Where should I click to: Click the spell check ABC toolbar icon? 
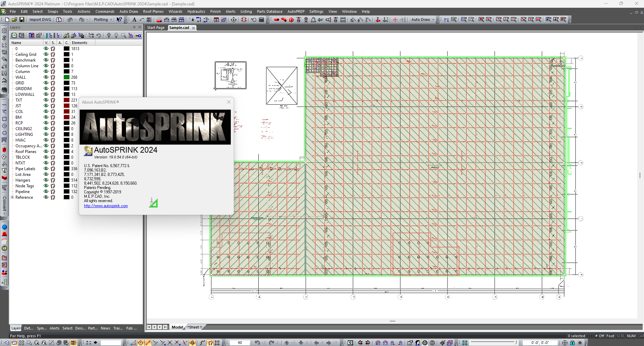[149, 20]
